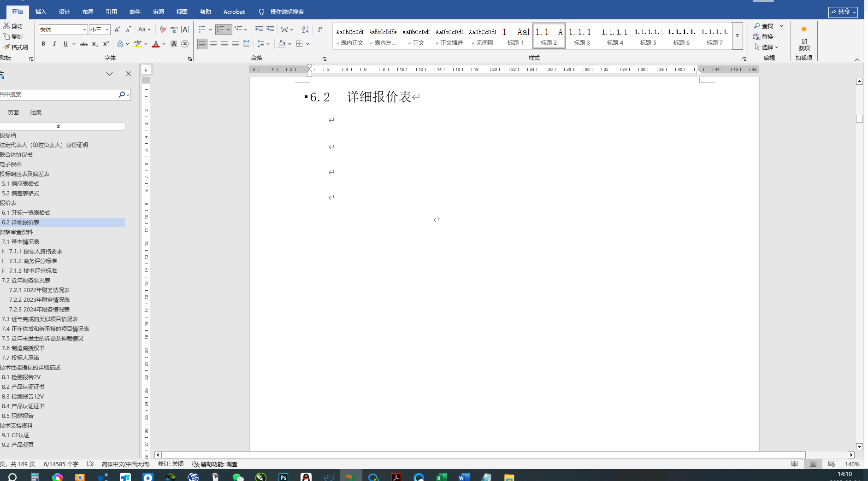
Task: Click 辅助功能: 调查 in status bar
Action: 215,464
